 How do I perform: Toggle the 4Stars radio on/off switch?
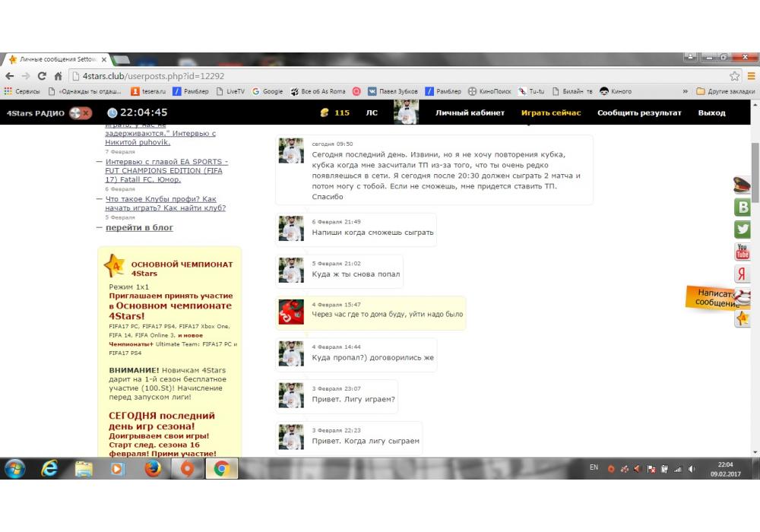click(x=80, y=112)
